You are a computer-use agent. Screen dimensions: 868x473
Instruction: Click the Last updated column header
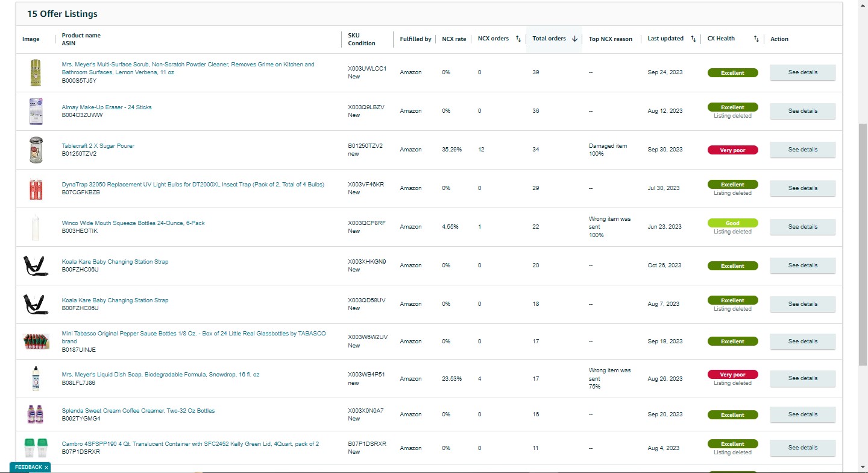click(665, 39)
